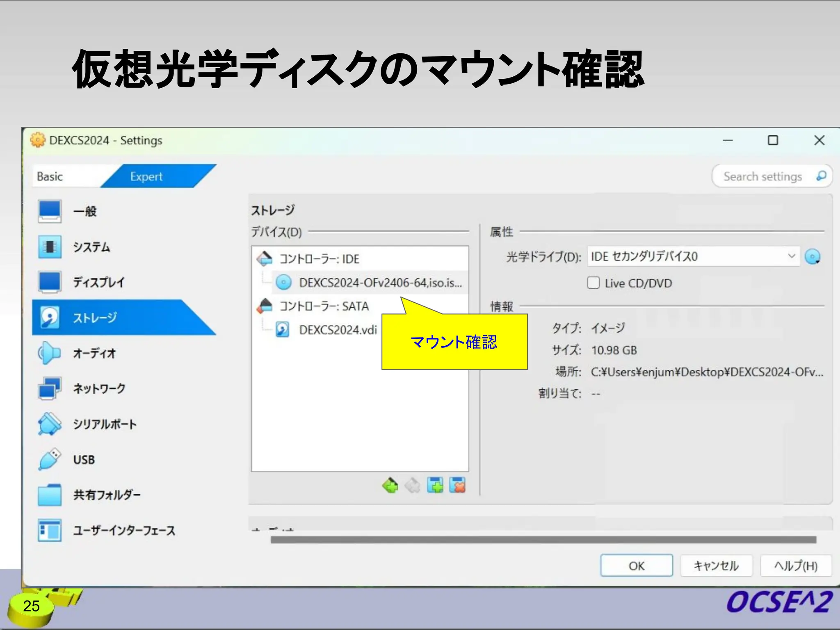Open the USB settings category
The image size is (840, 630).
point(84,459)
